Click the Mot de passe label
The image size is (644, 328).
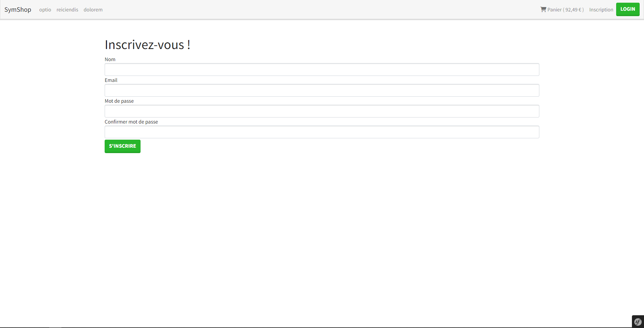pos(119,101)
